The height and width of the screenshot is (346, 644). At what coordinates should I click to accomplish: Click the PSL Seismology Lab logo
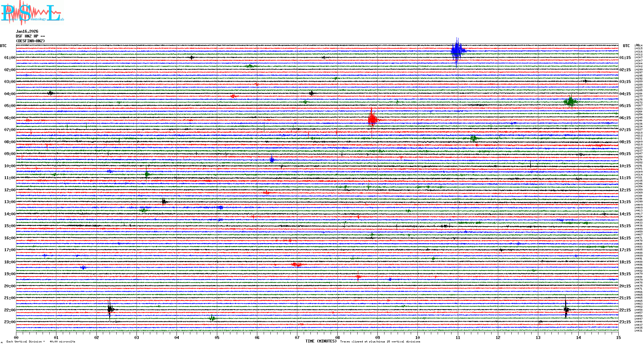coord(32,13)
